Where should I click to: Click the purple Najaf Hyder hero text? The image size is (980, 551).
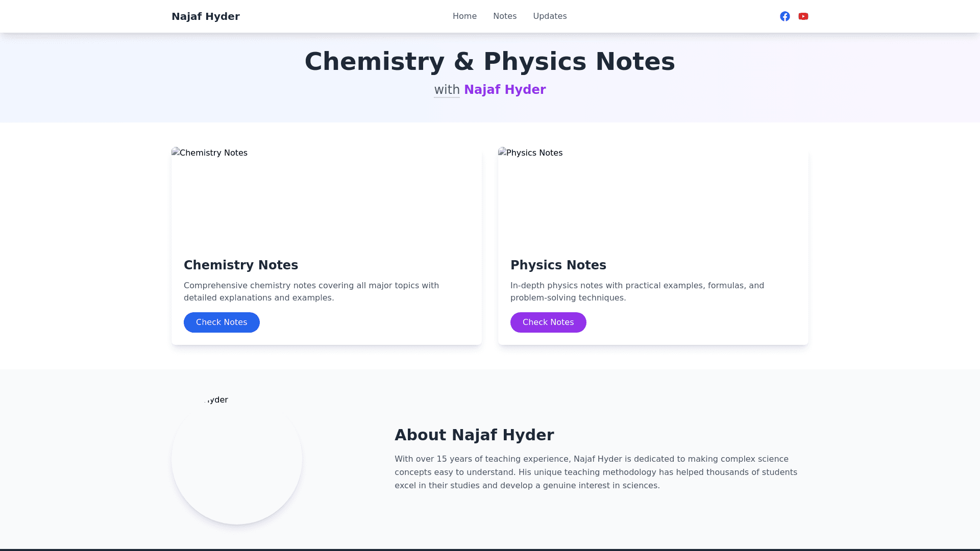[505, 90]
